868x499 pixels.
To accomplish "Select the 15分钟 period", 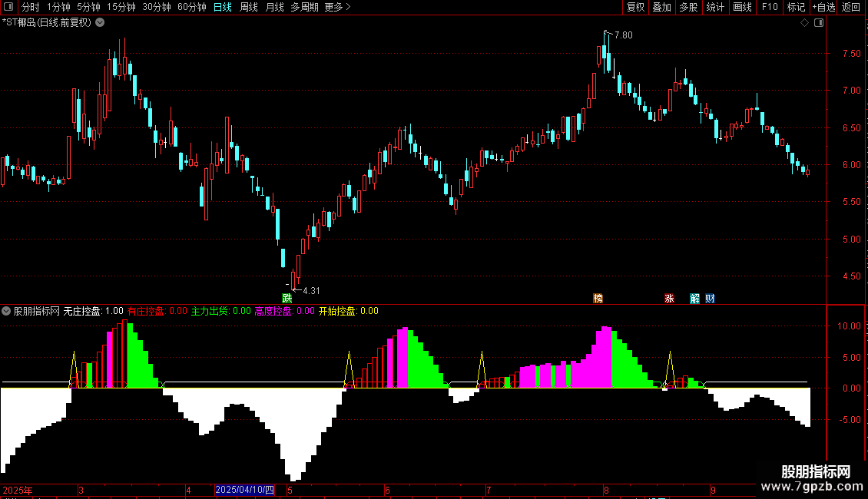I will point(121,7).
